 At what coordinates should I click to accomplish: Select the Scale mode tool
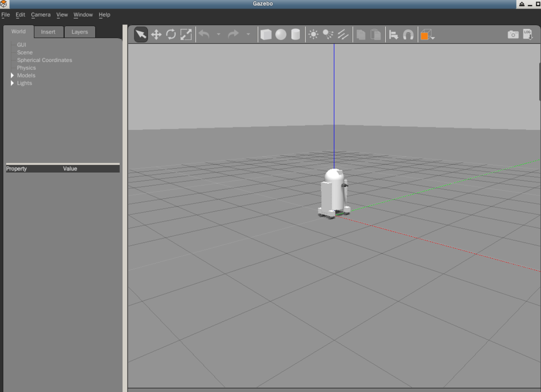pos(186,35)
